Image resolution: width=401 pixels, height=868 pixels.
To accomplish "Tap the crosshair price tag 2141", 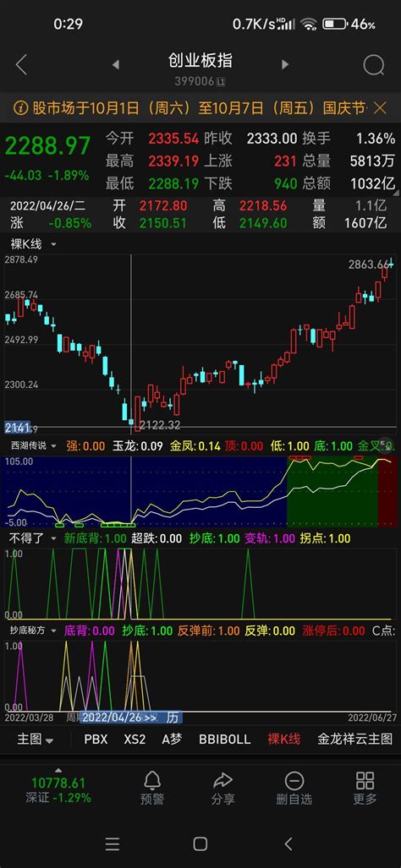I will (x=16, y=428).
